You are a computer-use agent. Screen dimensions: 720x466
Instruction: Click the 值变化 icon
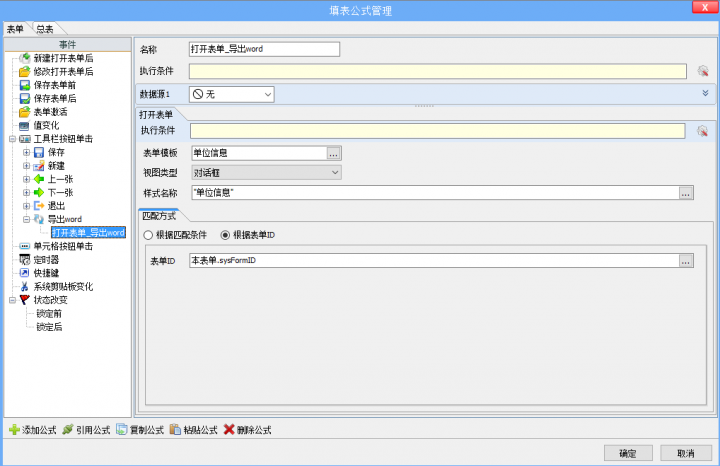[x=24, y=125]
